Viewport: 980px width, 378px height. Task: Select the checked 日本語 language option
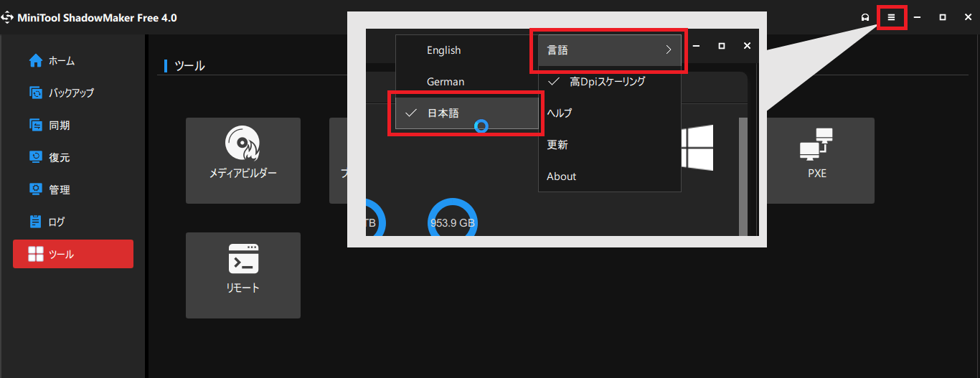coord(443,113)
